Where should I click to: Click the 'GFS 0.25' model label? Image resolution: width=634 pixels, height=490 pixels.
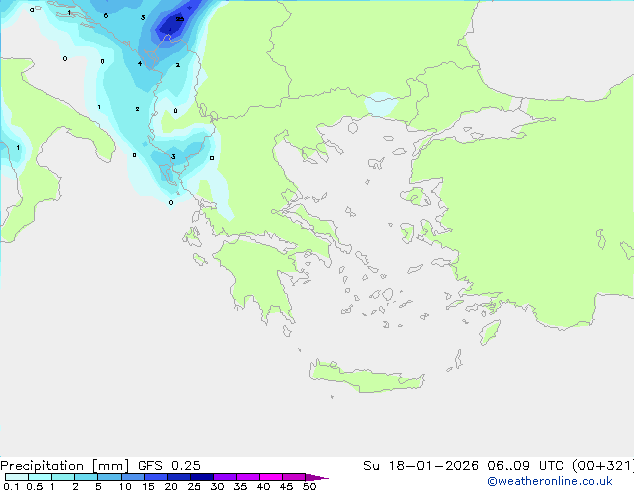click(x=169, y=466)
